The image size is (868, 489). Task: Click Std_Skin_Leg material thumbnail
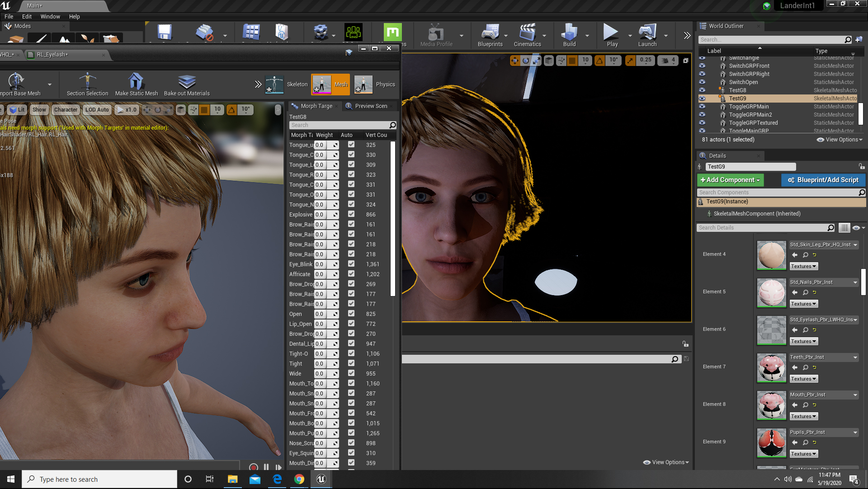click(771, 255)
